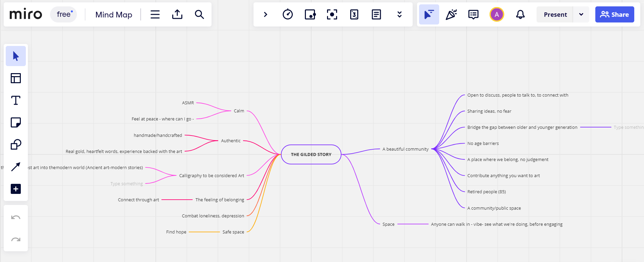Click the Present button

point(555,14)
